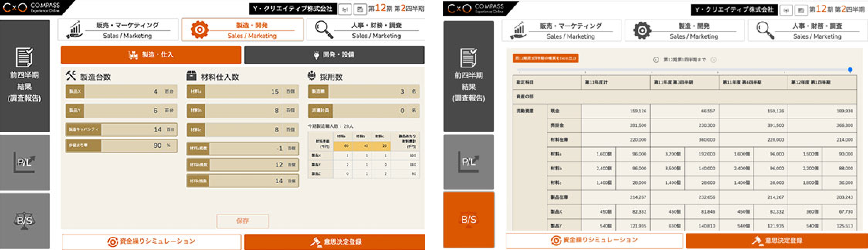Open the gray B/S scales icon

click(24, 221)
